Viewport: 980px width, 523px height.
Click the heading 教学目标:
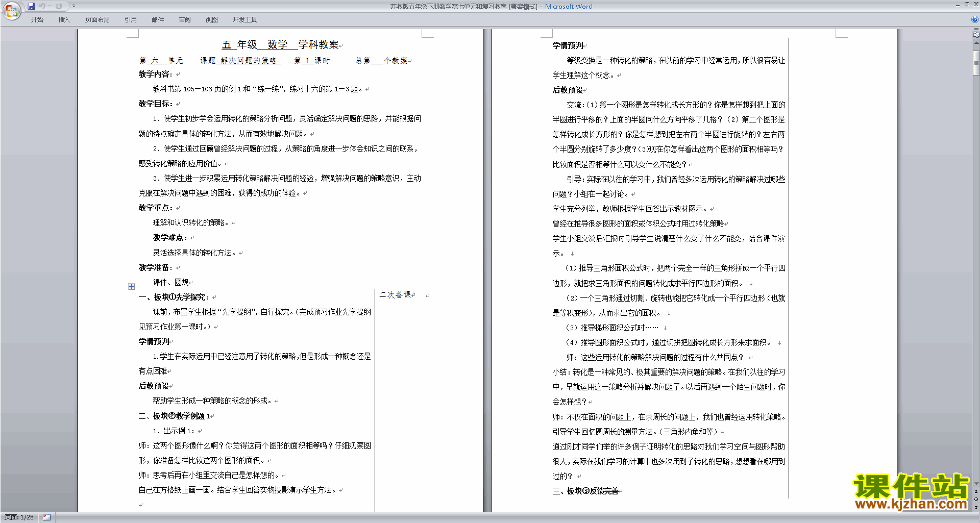[x=155, y=104]
